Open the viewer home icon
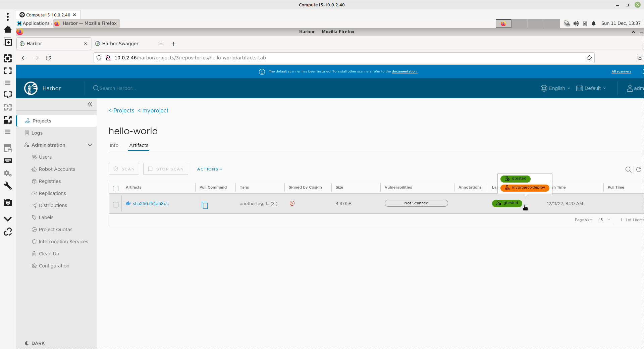This screenshot has width=644, height=349. tap(8, 29)
